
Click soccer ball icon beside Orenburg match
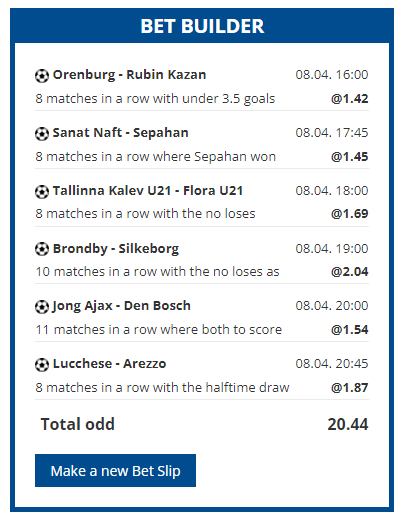[x=42, y=76]
